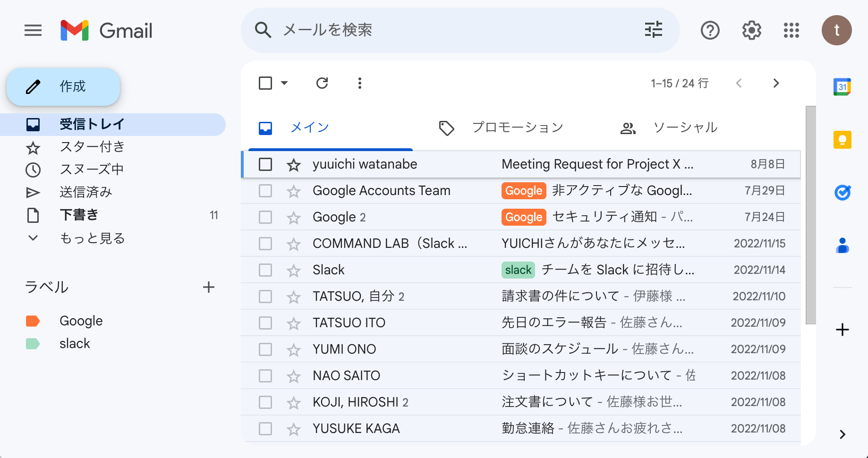Check the TATSUO, 自分 2 email row
Image resolution: width=868 pixels, height=458 pixels.
pos(265,297)
